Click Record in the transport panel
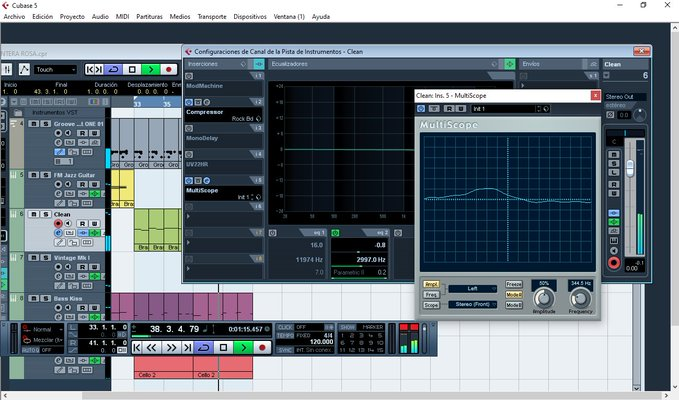 (x=262, y=348)
